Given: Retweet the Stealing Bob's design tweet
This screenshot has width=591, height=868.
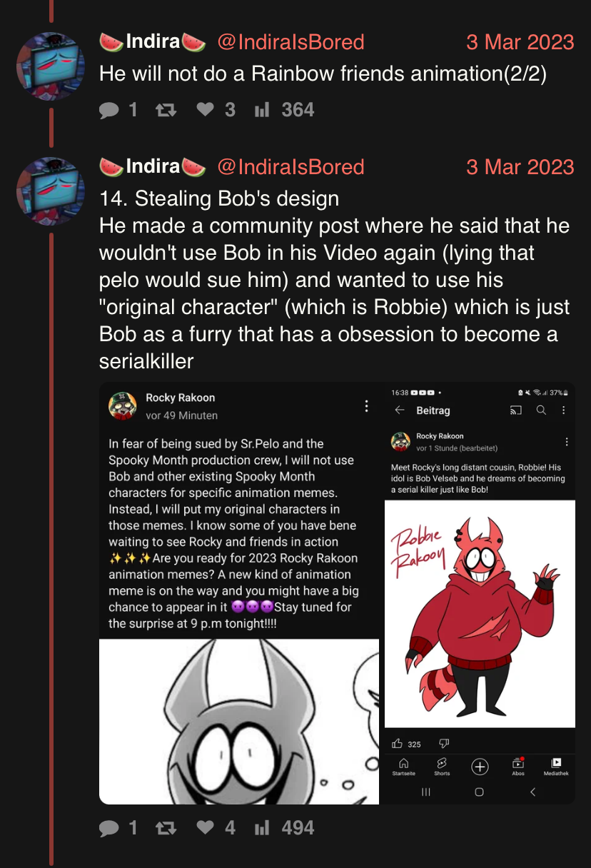Looking at the screenshot, I should click(166, 828).
